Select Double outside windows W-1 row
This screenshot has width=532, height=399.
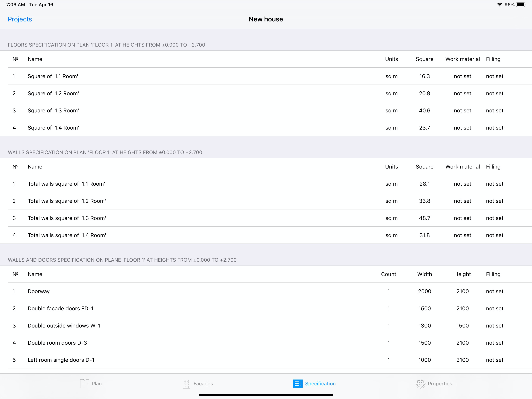(x=266, y=325)
